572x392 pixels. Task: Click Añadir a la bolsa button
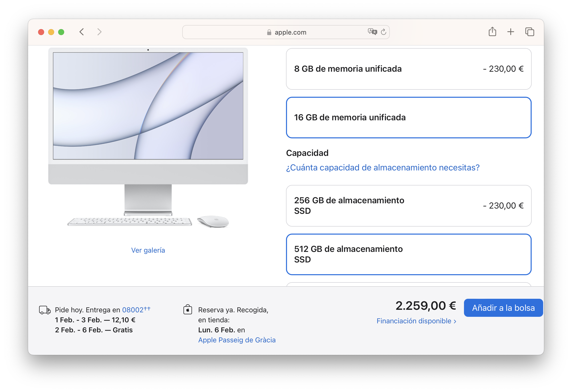pyautogui.click(x=503, y=308)
